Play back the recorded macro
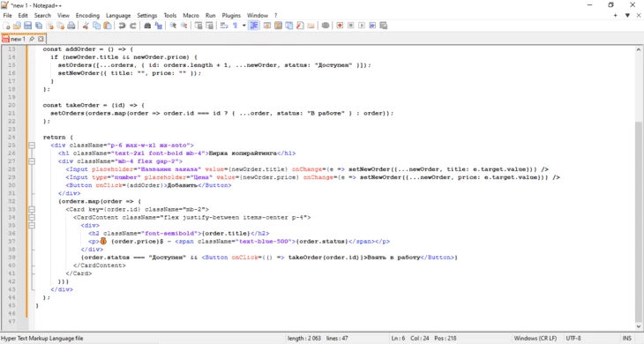 pos(362,26)
